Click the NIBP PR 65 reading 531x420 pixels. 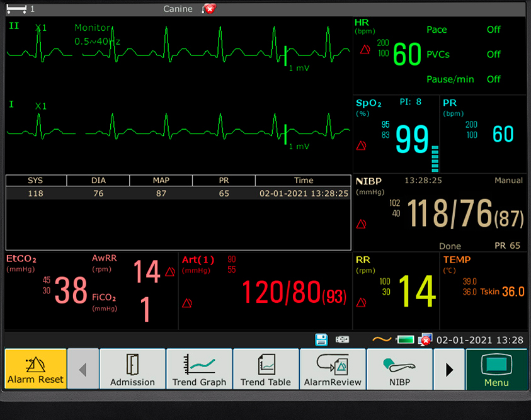pos(507,246)
